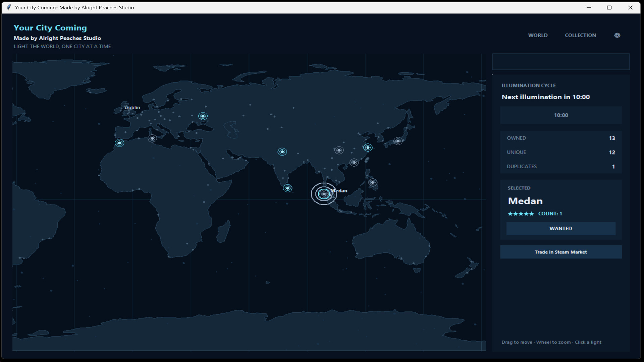Click the gray light in the Philippines
Image resolution: width=644 pixels, height=362 pixels.
[373, 182]
